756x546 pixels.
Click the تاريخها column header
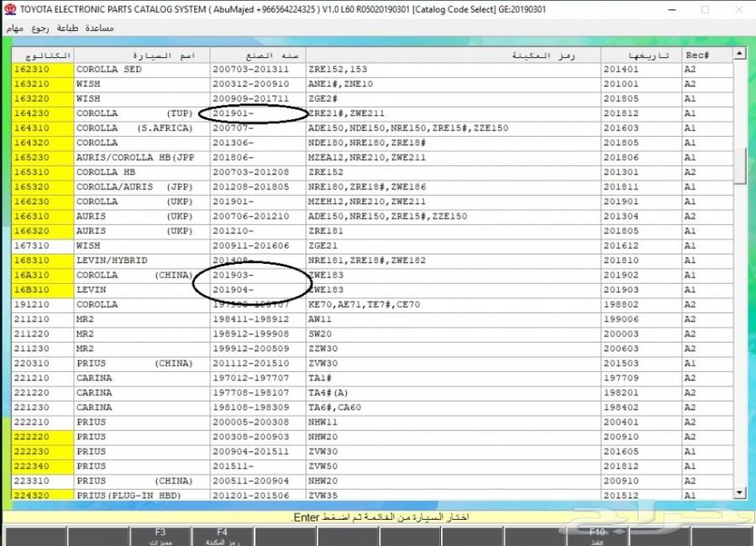click(x=641, y=55)
